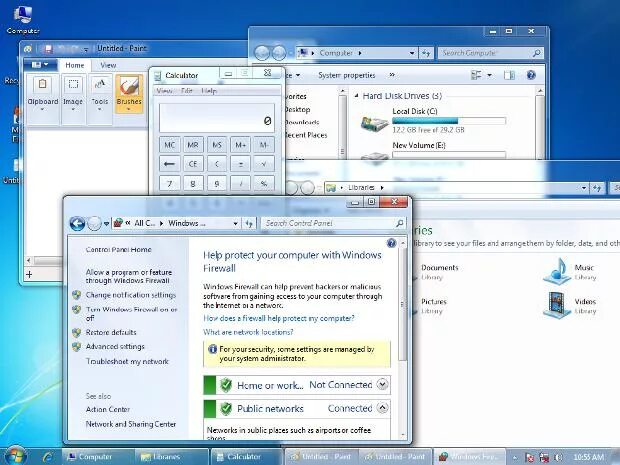
Task: Click the refresh button in Computer address bar
Action: point(426,53)
